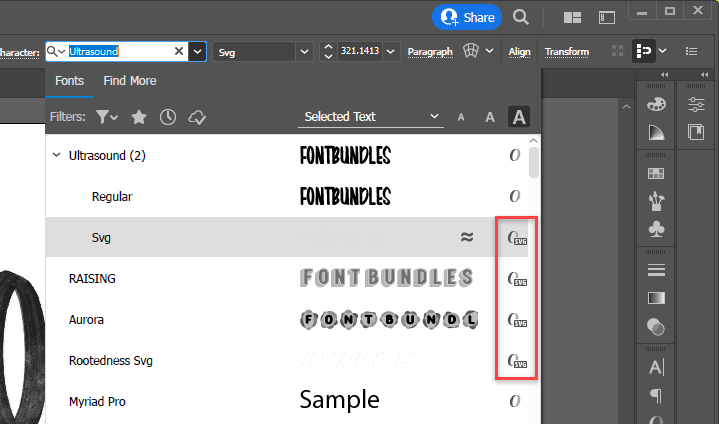
Task: Expand the font family dropdown arrow
Action: tap(197, 51)
